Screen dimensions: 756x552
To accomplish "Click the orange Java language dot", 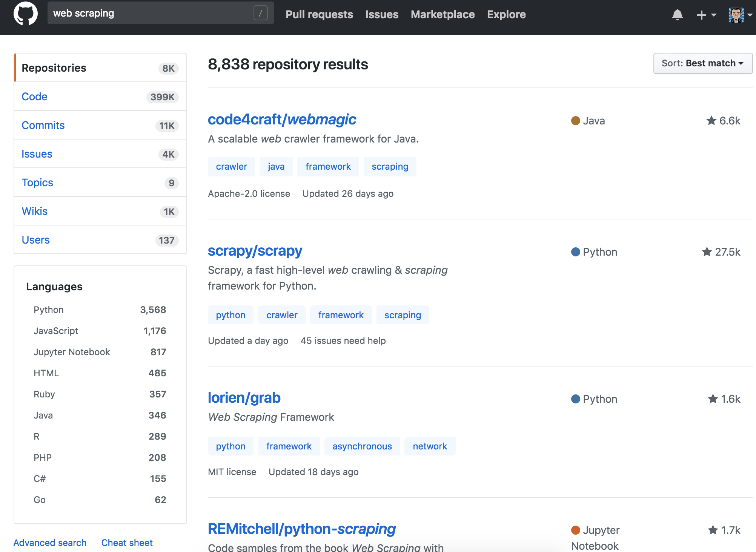I will click(575, 121).
